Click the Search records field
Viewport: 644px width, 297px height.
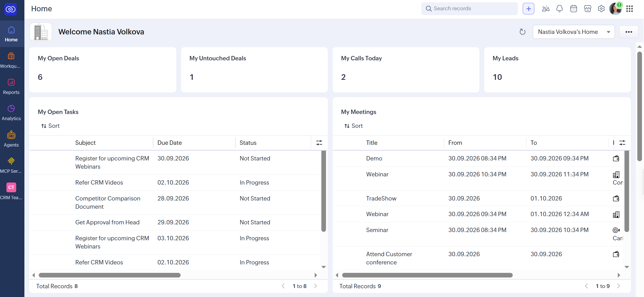click(469, 9)
